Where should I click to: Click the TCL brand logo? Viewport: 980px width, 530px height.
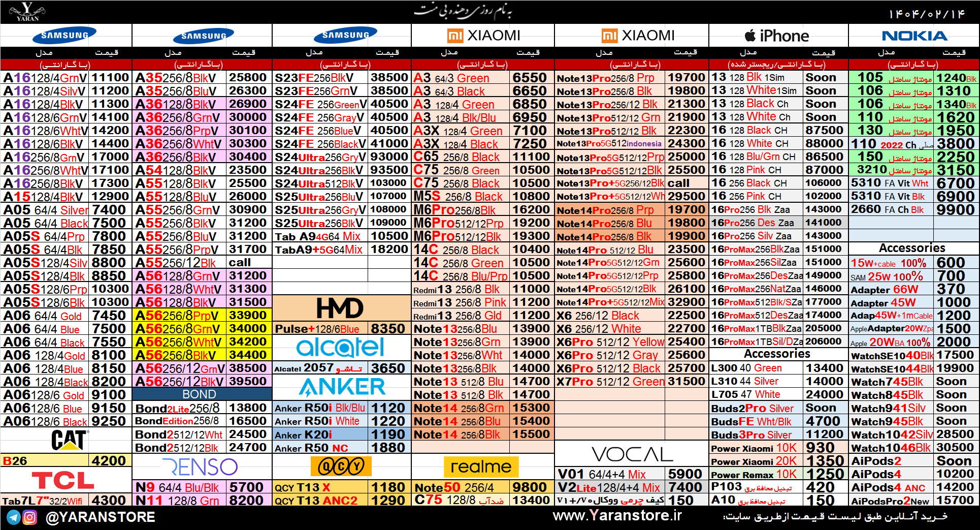[x=63, y=480]
